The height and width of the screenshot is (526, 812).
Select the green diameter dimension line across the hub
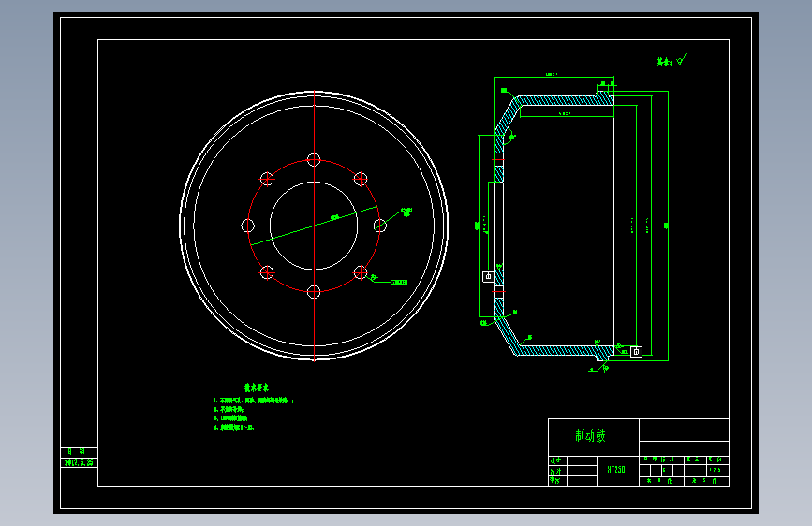tap(315, 226)
